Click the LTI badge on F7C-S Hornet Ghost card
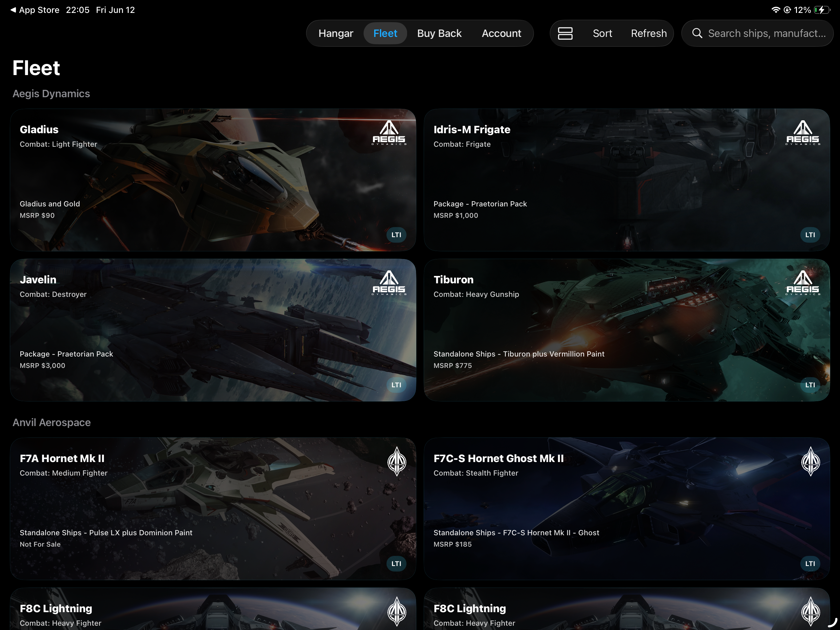840x630 pixels. (810, 564)
